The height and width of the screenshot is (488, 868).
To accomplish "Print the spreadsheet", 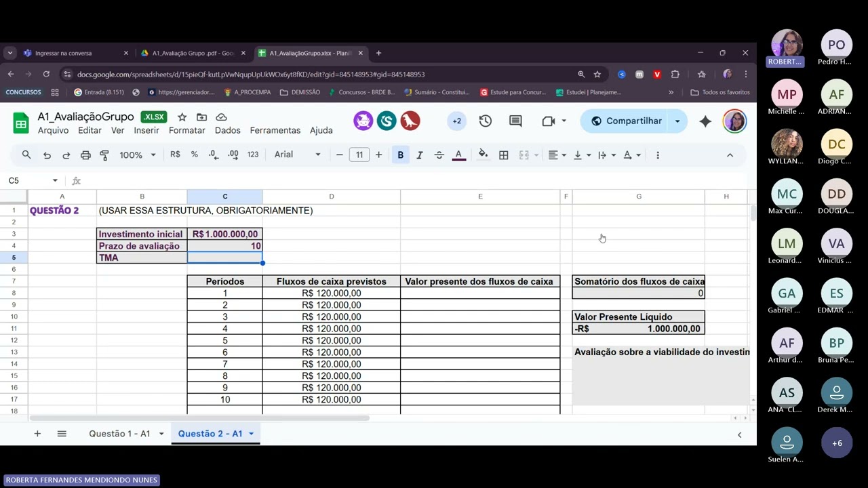I will coord(85,155).
